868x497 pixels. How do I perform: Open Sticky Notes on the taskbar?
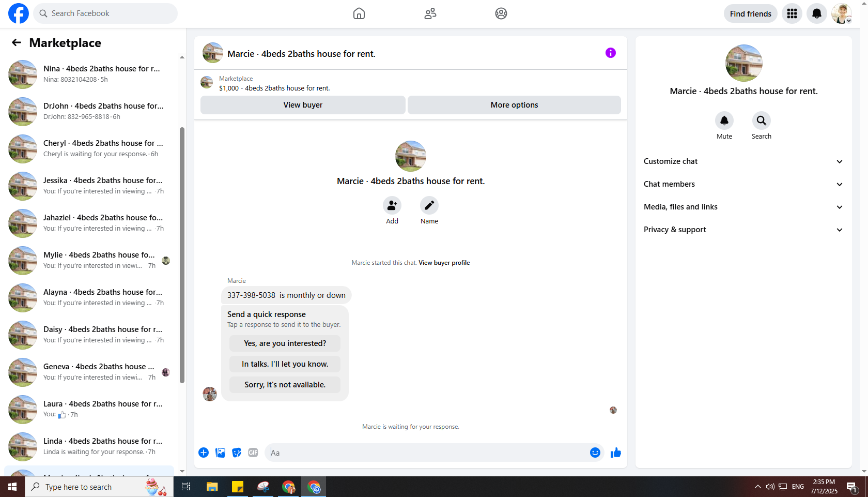238,487
